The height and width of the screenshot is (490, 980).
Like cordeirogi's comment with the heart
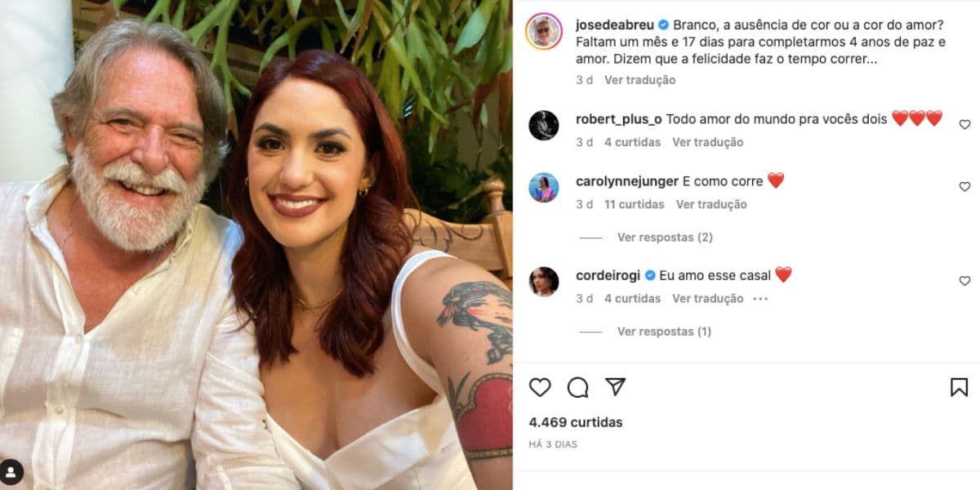coord(964,281)
